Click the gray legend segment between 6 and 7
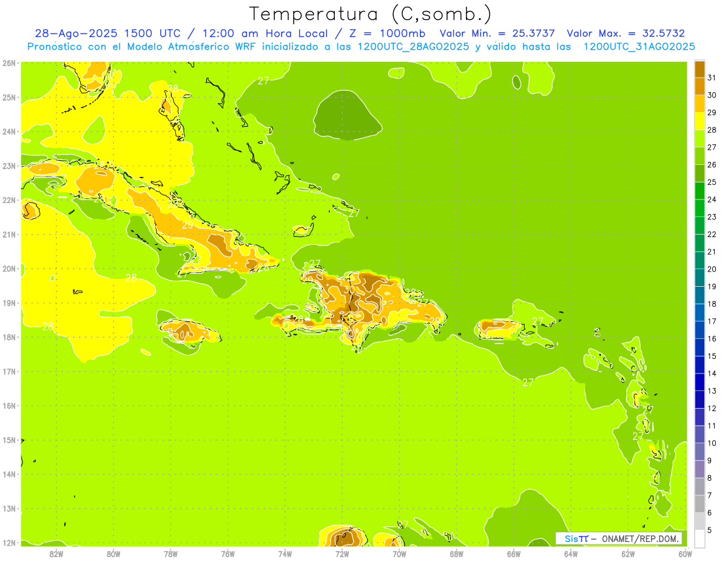The width and height of the screenshot is (728, 562). [x=699, y=504]
